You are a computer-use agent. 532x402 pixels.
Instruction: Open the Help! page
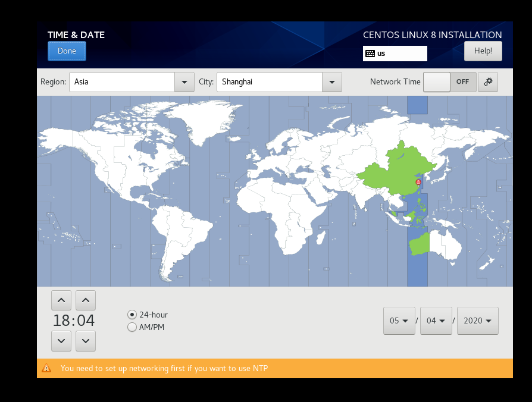483,51
